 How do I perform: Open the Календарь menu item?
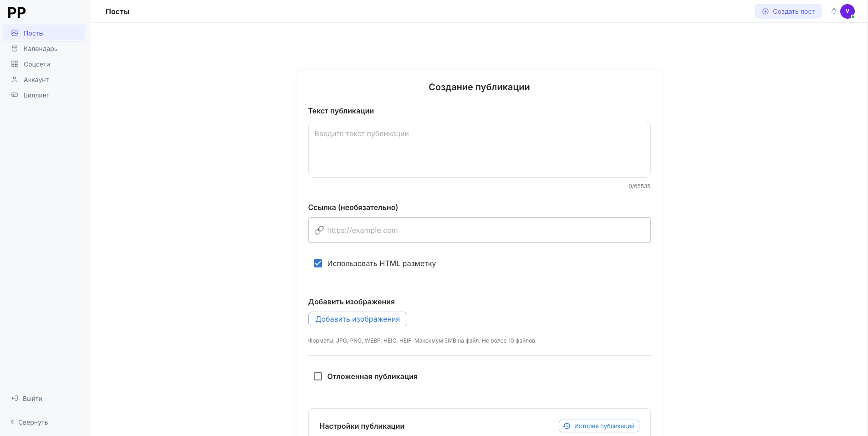pyautogui.click(x=41, y=49)
